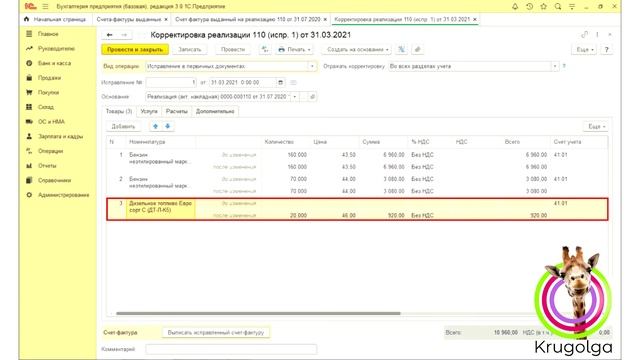Switch to the Счет-фактура выданный на реализацию 110 tab
Screen dimensions: 640x360
[248, 19]
